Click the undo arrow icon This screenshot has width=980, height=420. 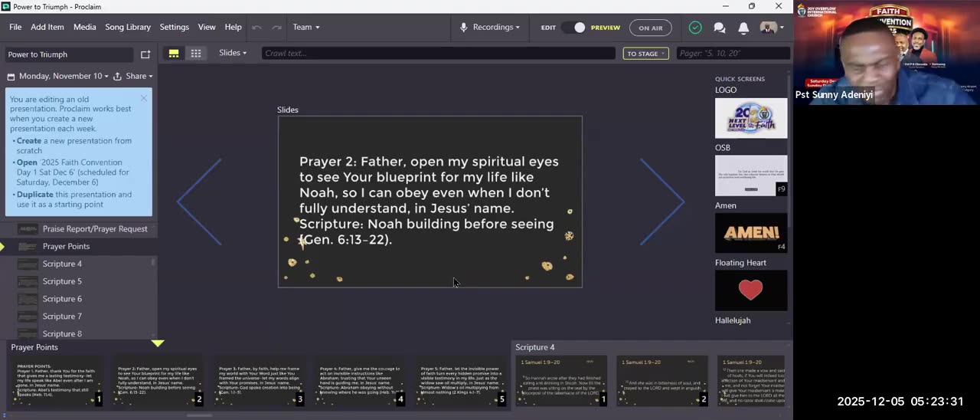pos(256,27)
